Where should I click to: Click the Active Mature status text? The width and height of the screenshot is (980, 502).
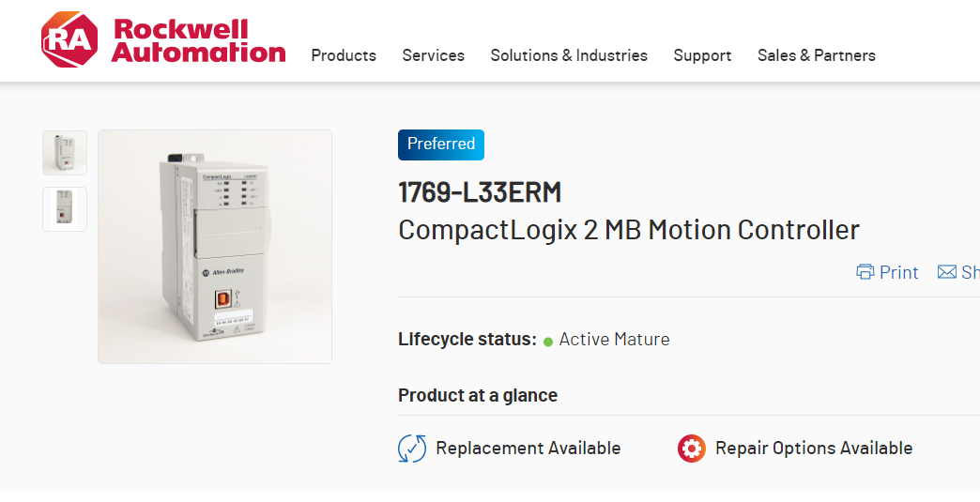(614, 340)
